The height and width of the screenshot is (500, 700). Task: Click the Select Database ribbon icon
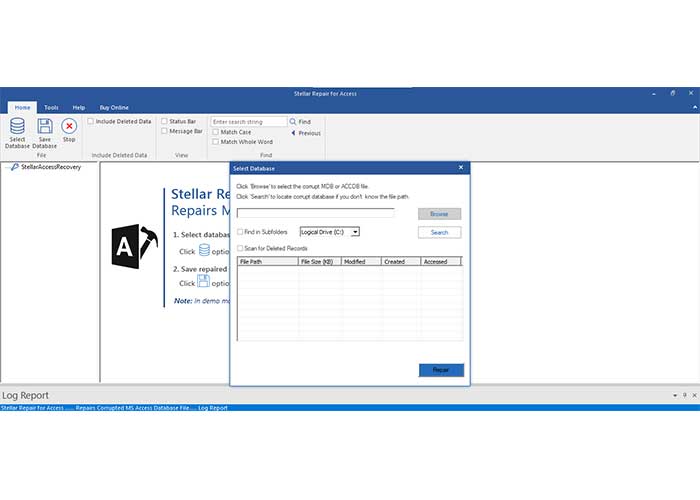click(x=17, y=133)
